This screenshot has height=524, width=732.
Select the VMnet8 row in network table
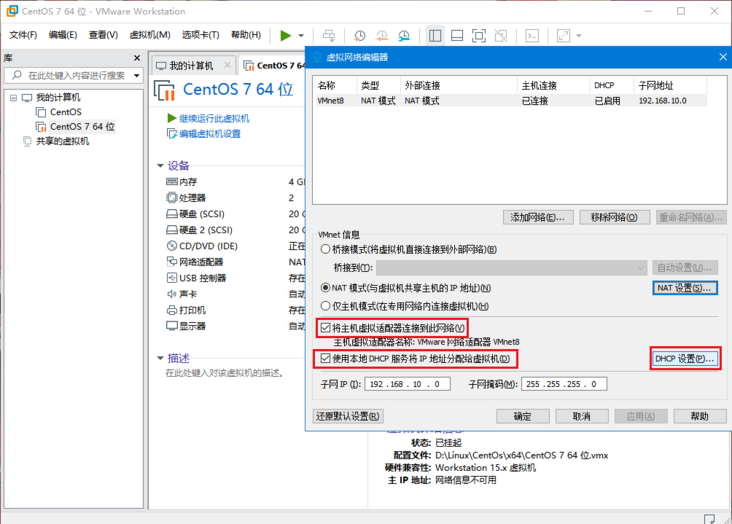[x=511, y=100]
